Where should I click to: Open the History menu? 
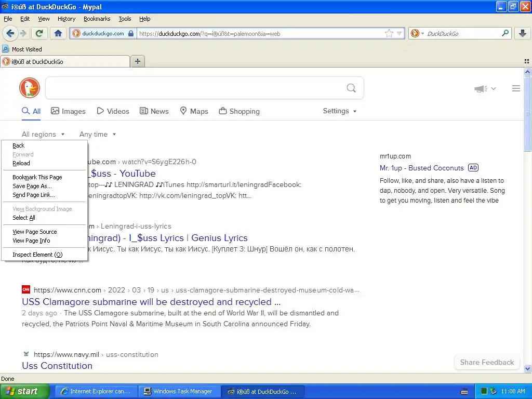click(x=66, y=19)
